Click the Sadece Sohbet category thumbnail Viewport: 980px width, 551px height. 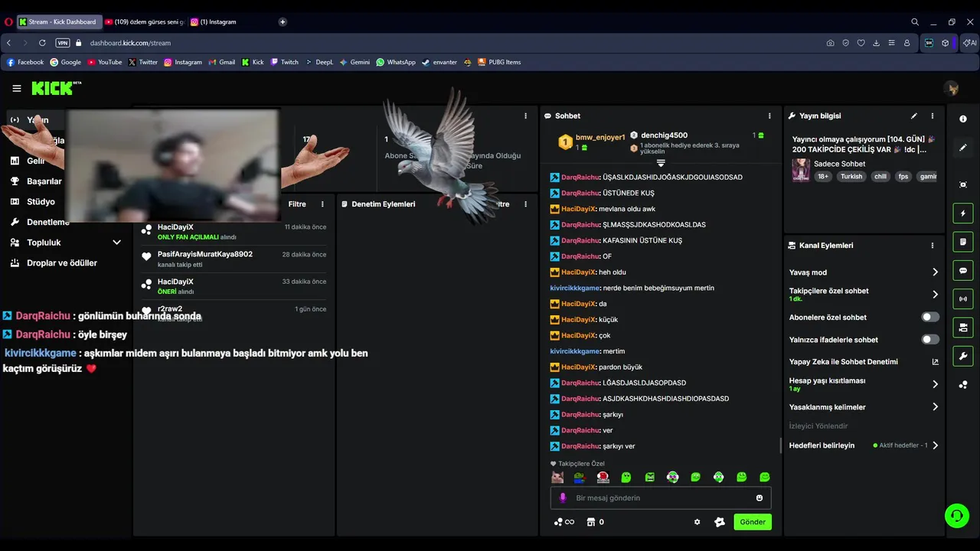click(x=801, y=170)
